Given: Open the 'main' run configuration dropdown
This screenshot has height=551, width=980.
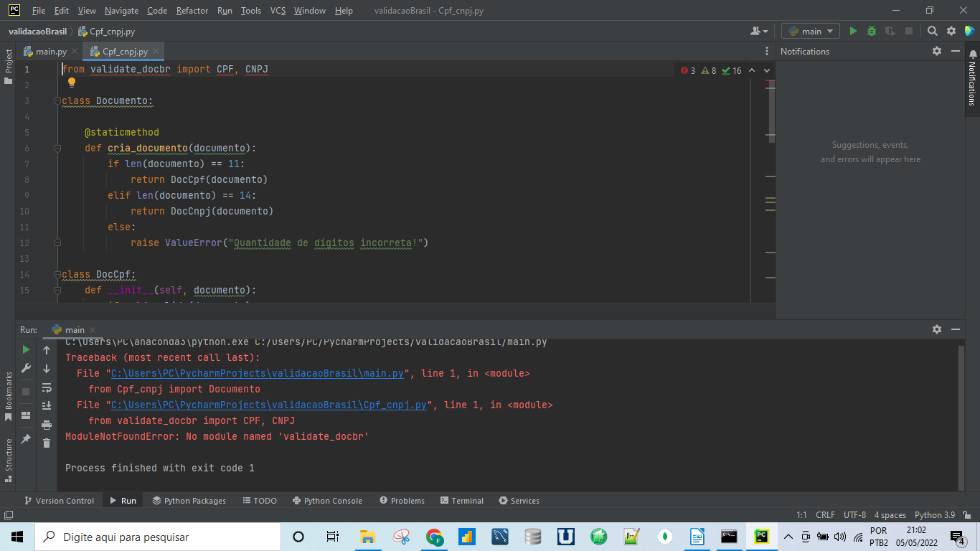Looking at the screenshot, I should pos(810,31).
